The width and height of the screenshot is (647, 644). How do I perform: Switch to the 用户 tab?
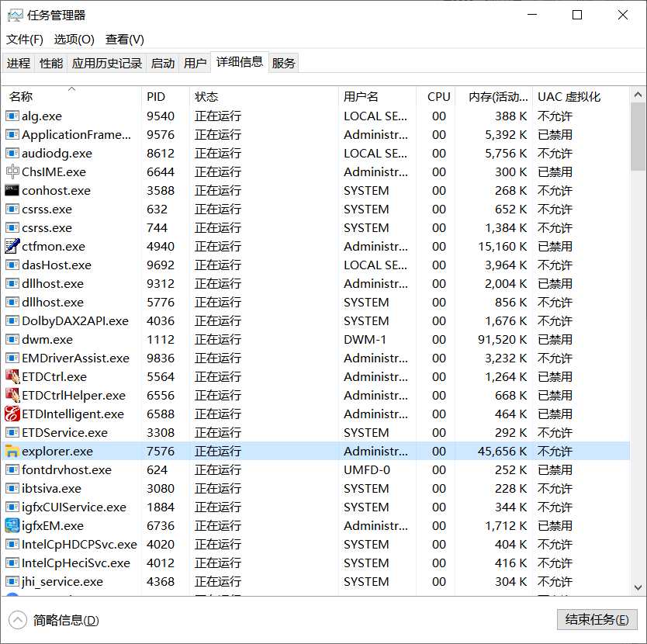[x=195, y=63]
